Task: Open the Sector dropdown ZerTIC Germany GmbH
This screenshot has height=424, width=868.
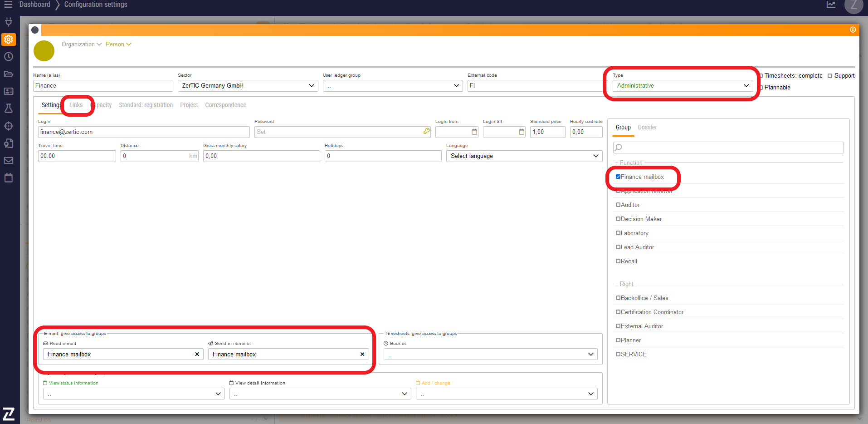Action: point(248,86)
